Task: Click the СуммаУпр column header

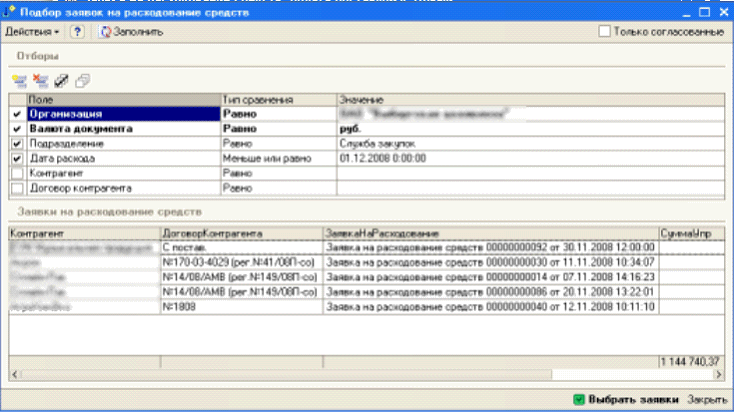Action: [x=691, y=233]
